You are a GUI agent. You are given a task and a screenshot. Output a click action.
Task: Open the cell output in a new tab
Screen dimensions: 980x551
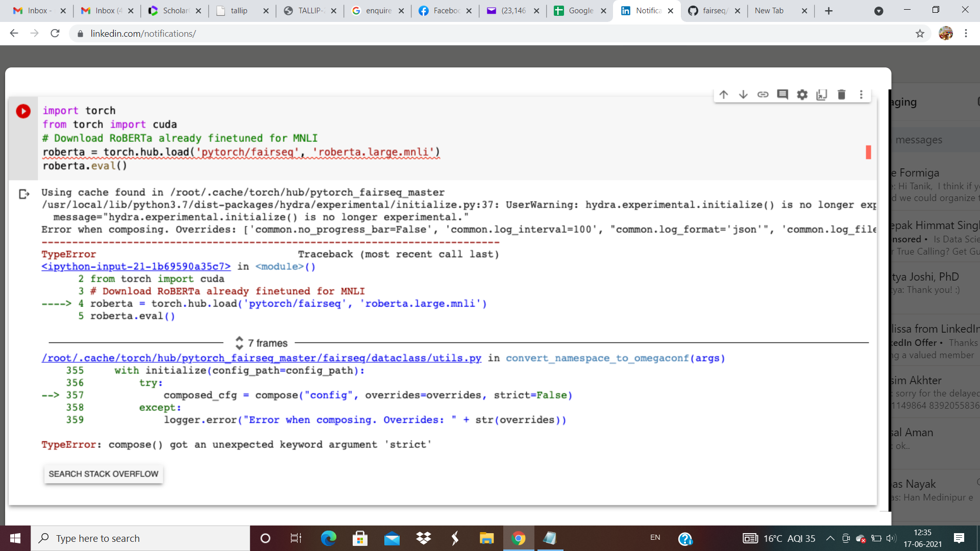point(821,94)
